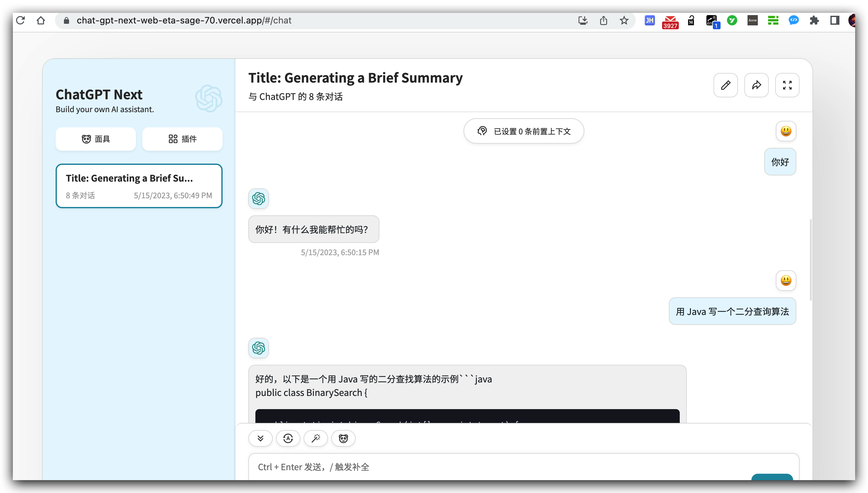Image resolution: width=868 pixels, height=493 pixels.
Task: Open the Chrome extensions puzzle icon
Action: 814,20
